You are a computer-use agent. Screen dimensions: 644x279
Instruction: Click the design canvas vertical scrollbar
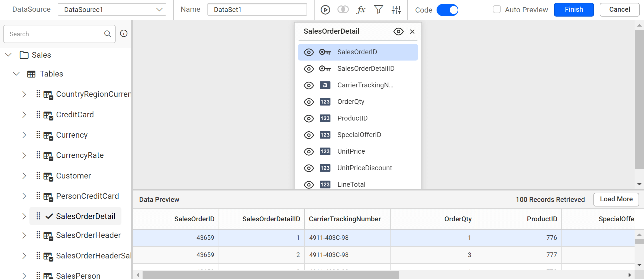pyautogui.click(x=639, y=99)
